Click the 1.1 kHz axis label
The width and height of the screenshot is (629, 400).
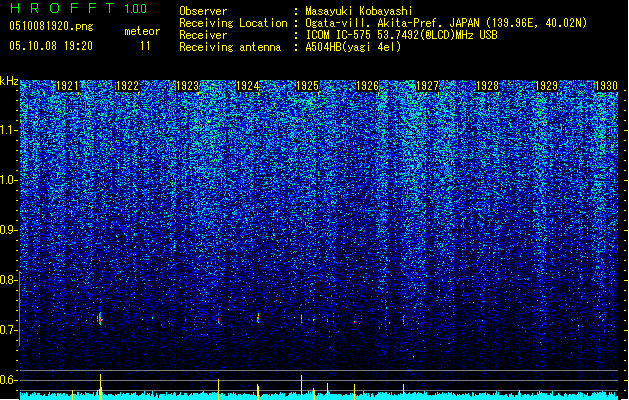point(8,130)
